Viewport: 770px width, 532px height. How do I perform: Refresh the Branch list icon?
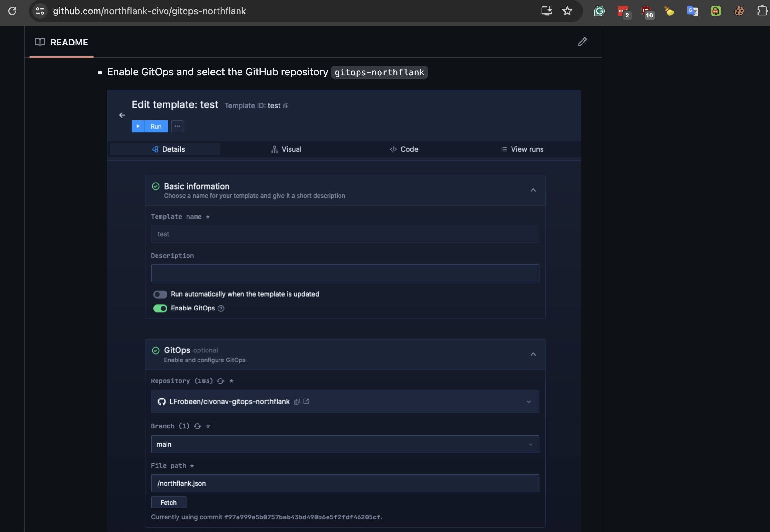pyautogui.click(x=198, y=426)
